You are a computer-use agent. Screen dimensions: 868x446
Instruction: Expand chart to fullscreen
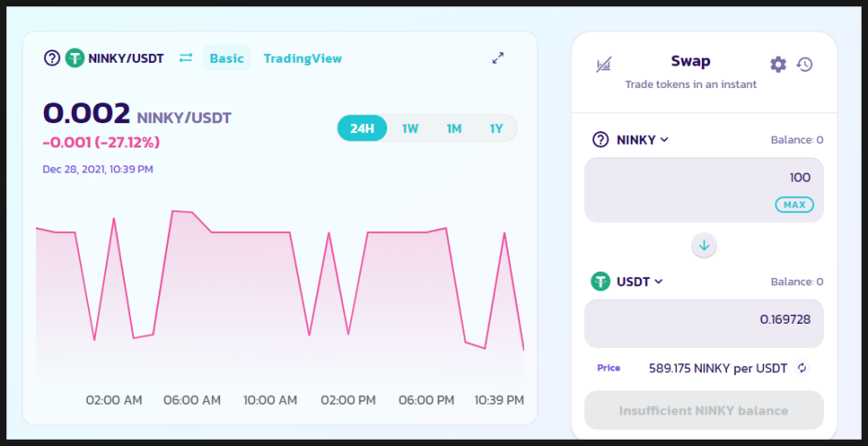(x=498, y=58)
